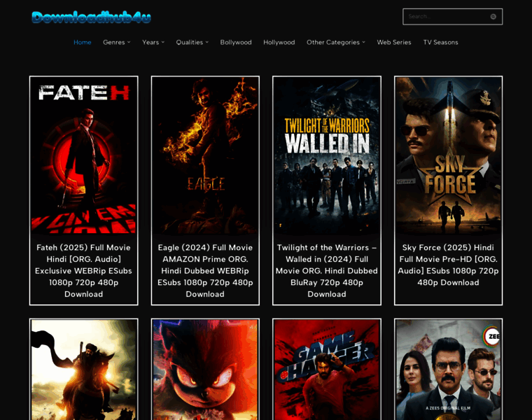
Task: Open the Fateh (2025) Full Movie link
Action: coord(84,271)
